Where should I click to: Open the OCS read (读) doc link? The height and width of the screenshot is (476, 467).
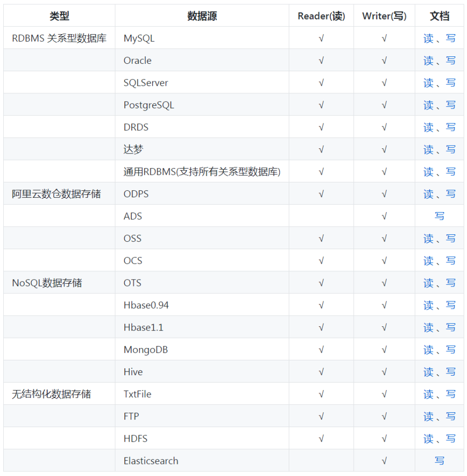pyautogui.click(x=428, y=261)
